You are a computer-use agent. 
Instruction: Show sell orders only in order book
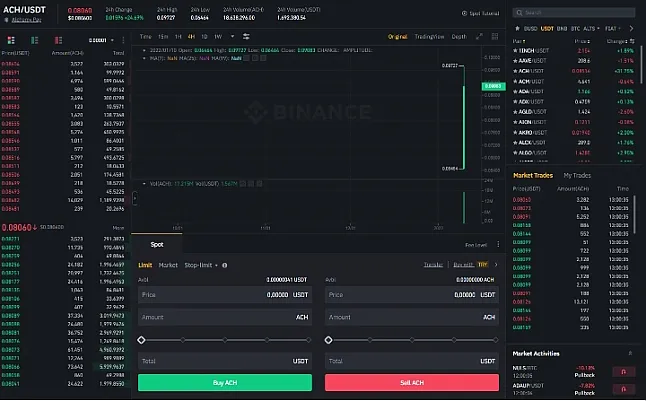coord(59,40)
